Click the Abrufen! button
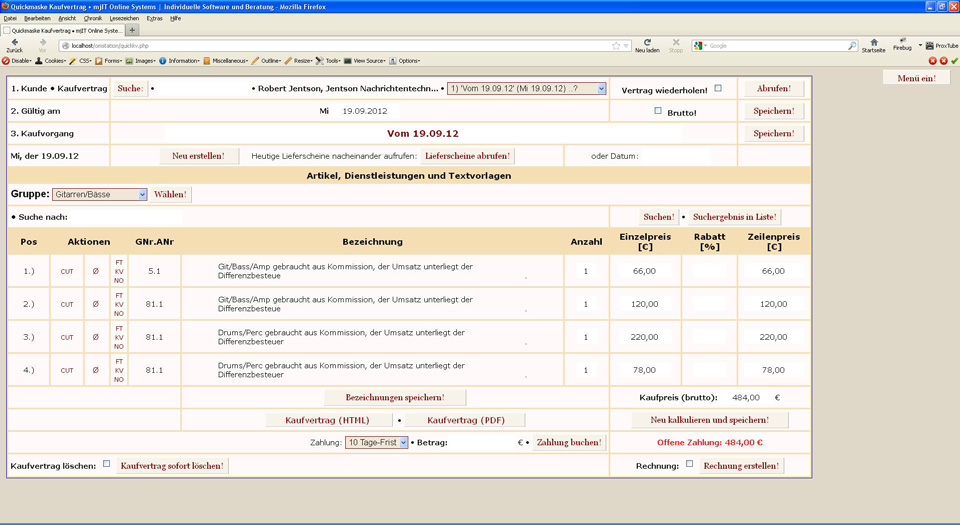Viewport: 960px width, 525px height. 774,89
